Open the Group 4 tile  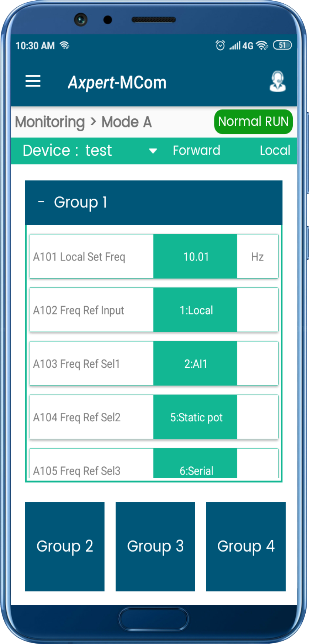click(x=246, y=546)
